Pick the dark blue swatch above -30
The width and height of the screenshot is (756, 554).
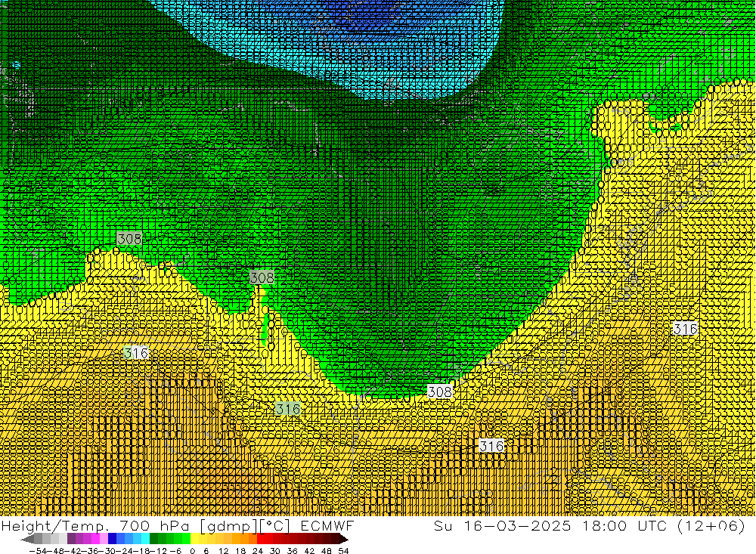pyautogui.click(x=113, y=539)
